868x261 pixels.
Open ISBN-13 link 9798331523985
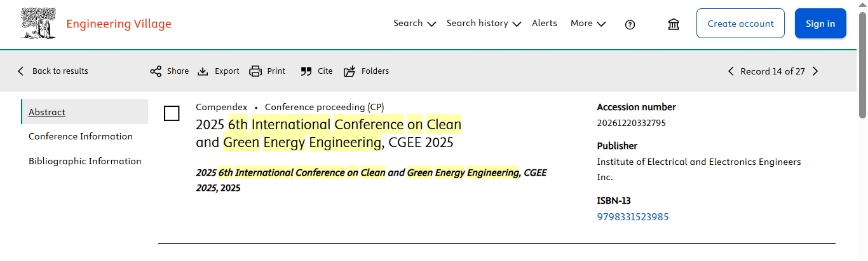633,217
